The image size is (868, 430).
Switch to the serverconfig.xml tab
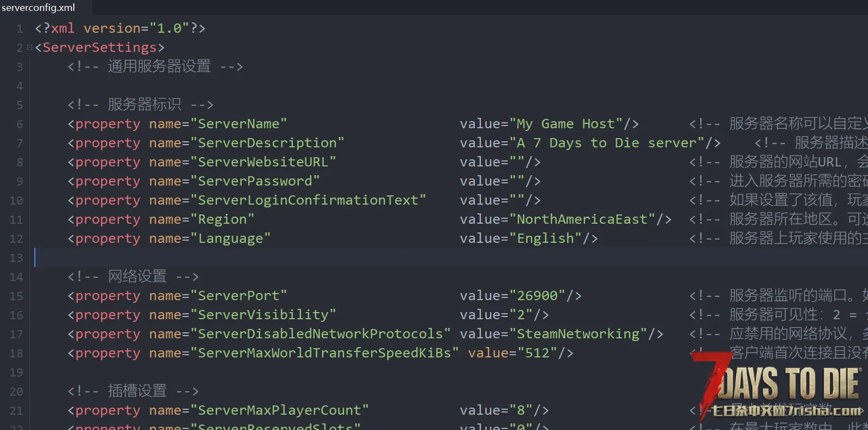pyautogui.click(x=38, y=8)
